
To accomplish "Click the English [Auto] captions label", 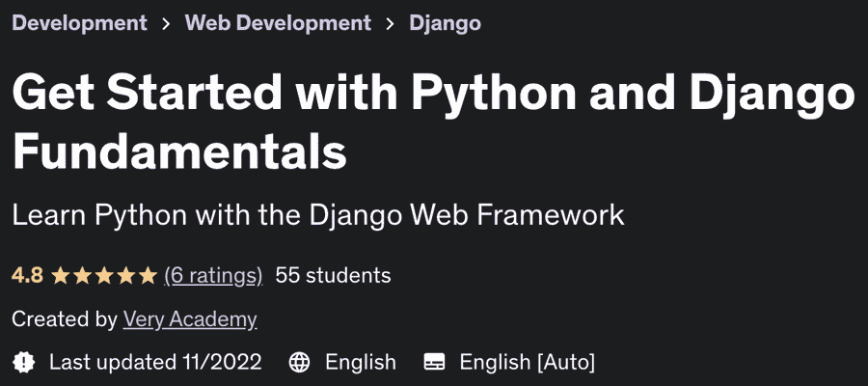I will [x=527, y=362].
